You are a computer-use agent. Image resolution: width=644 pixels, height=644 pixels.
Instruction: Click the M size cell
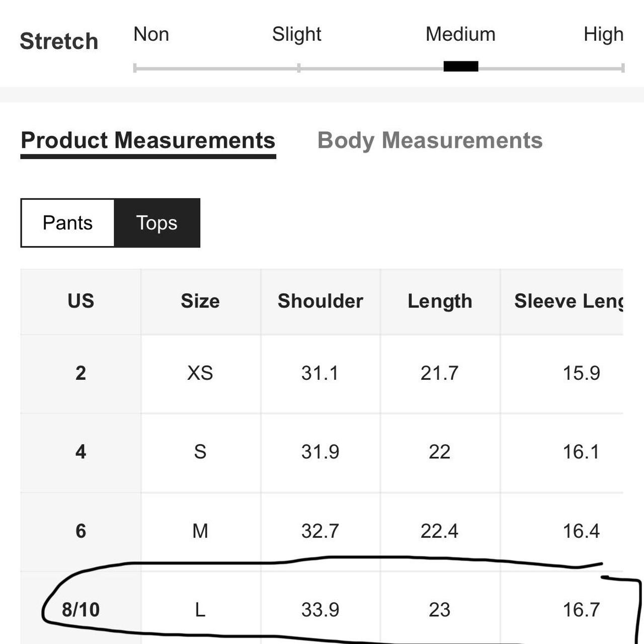pyautogui.click(x=200, y=531)
